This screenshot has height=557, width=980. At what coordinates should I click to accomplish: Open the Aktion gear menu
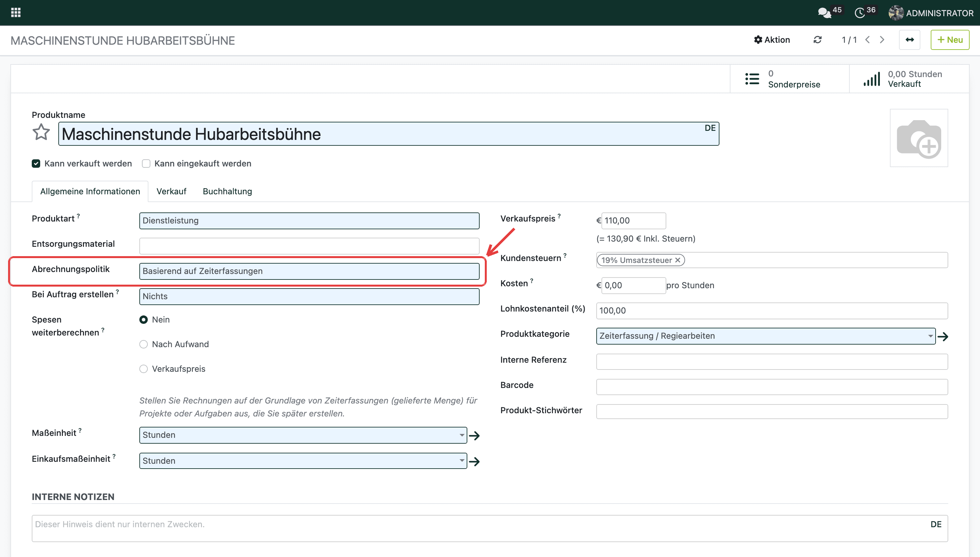(772, 40)
